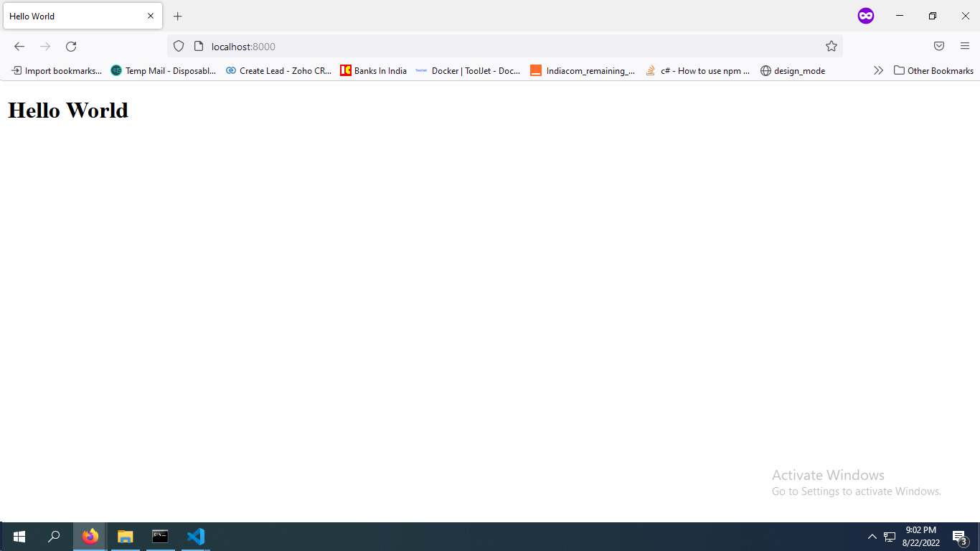Open the Docker | ToolJet bookmark
This screenshot has height=551, width=980.
point(468,70)
